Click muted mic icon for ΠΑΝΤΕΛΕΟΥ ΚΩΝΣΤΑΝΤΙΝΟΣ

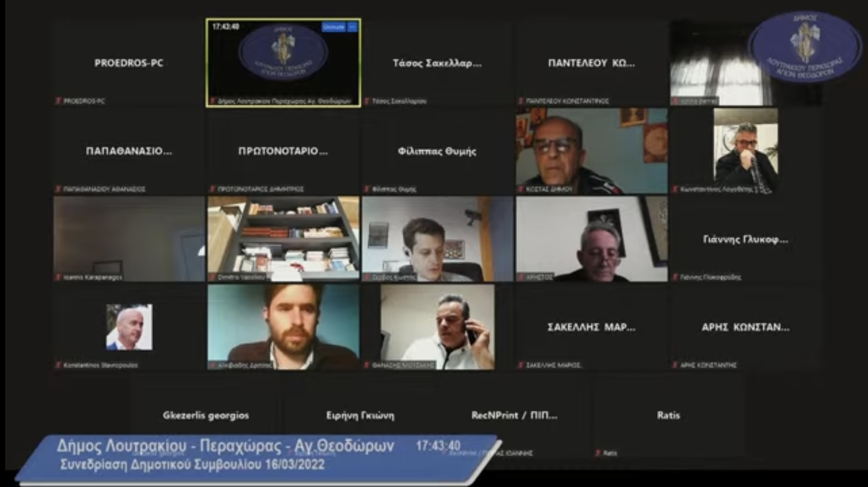click(521, 101)
